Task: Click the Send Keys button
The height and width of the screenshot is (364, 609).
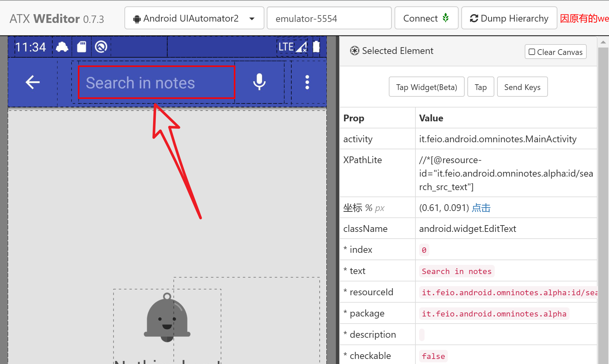Action: [522, 87]
